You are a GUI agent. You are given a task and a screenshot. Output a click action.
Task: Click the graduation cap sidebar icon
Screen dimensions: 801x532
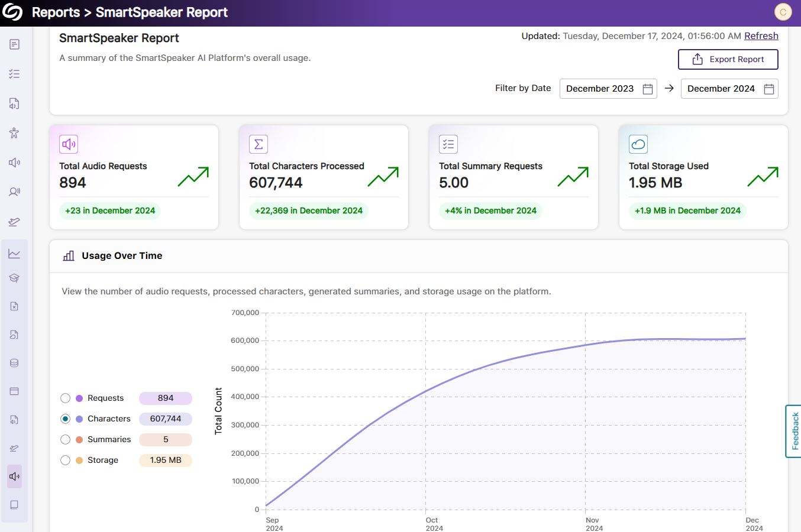pyautogui.click(x=14, y=278)
